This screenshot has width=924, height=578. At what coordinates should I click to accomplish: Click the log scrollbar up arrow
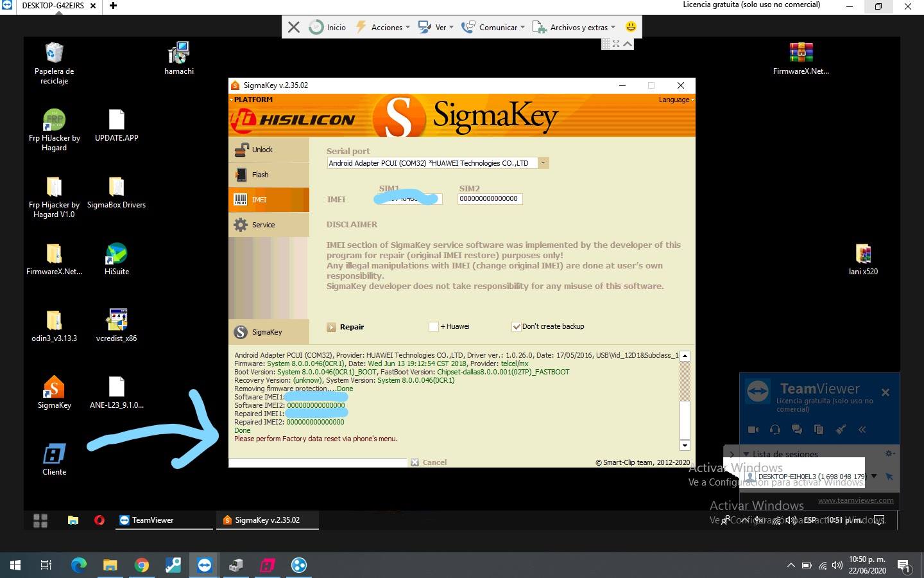(685, 356)
